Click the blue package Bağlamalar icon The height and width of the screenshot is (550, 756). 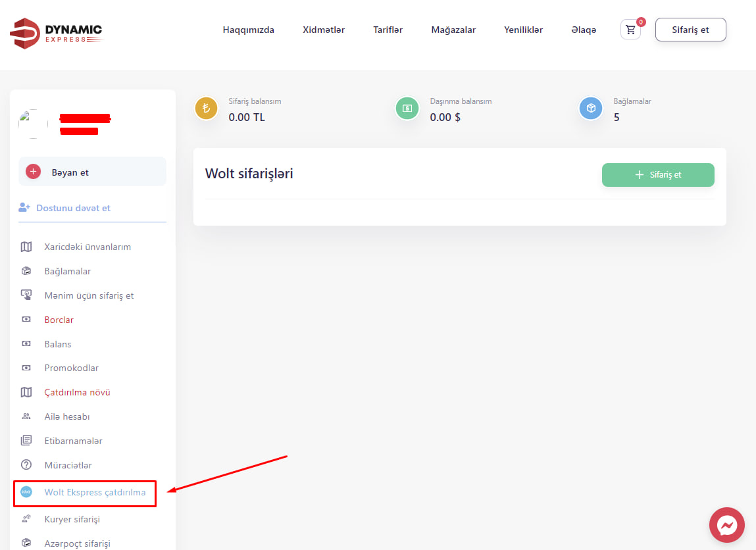591,109
